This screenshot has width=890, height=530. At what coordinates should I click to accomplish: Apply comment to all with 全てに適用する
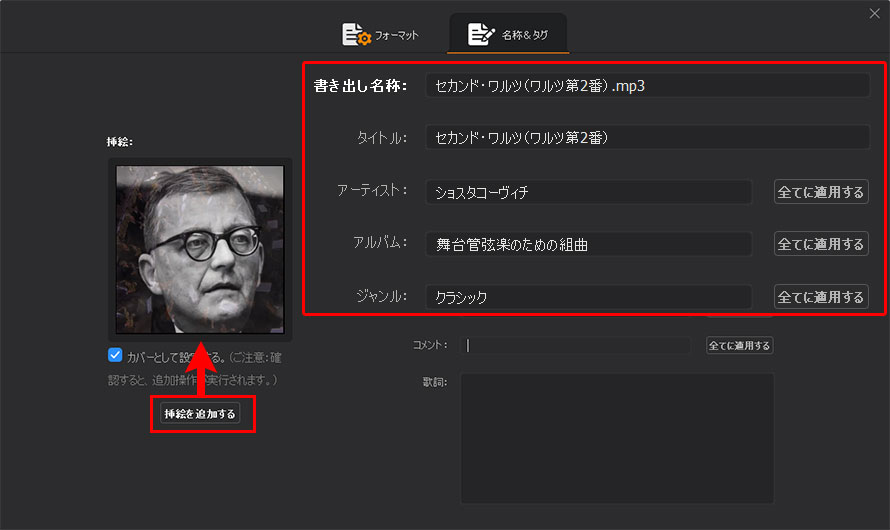[739, 345]
